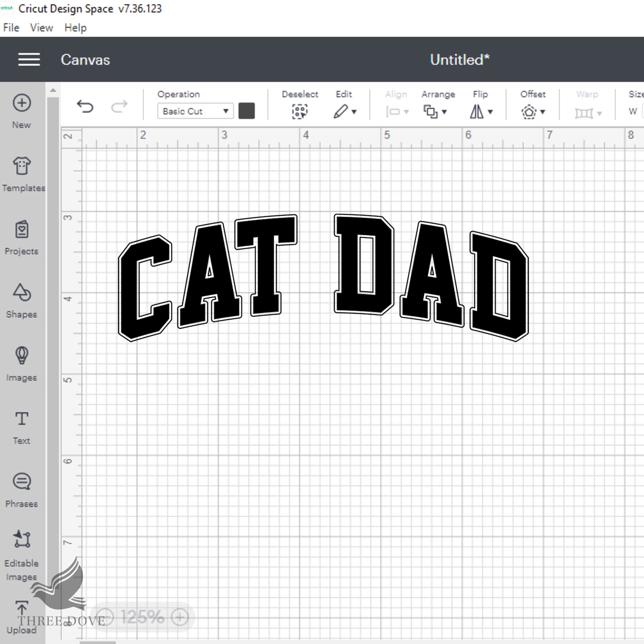This screenshot has width=644, height=644.
Task: Open the Phrases panel
Action: coord(21,490)
